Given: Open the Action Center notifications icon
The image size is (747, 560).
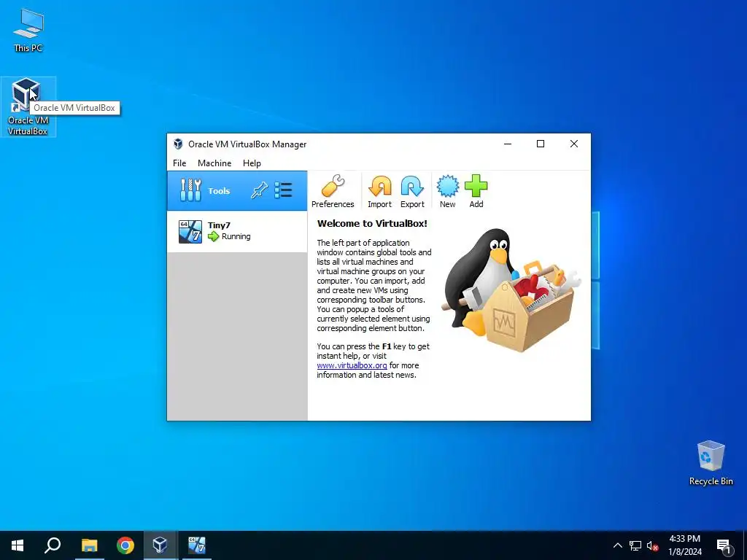Looking at the screenshot, I should 724,545.
